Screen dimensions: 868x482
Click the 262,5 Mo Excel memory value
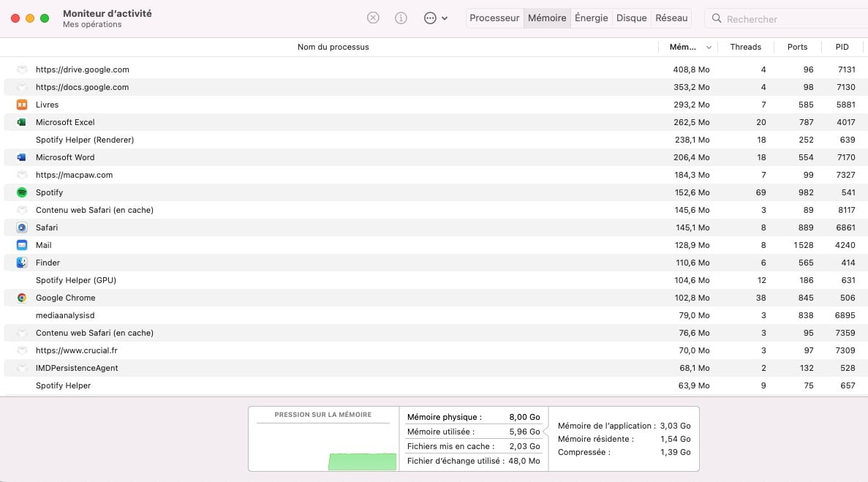coord(692,122)
